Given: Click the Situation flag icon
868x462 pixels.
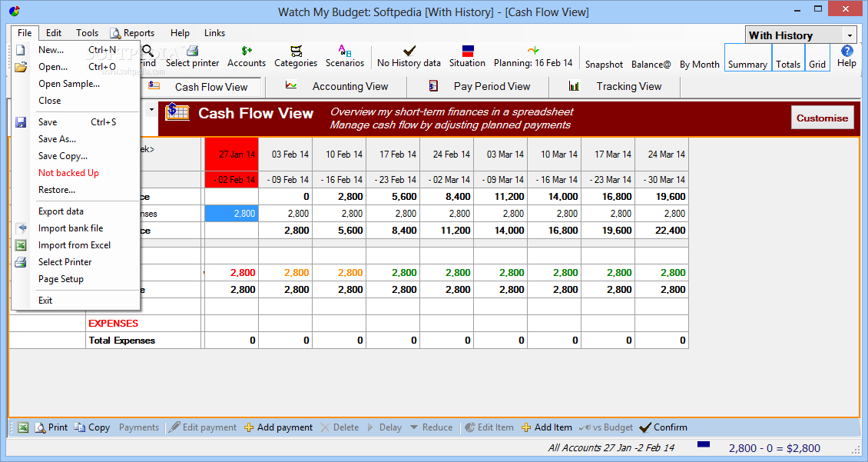Looking at the screenshot, I should 468,51.
